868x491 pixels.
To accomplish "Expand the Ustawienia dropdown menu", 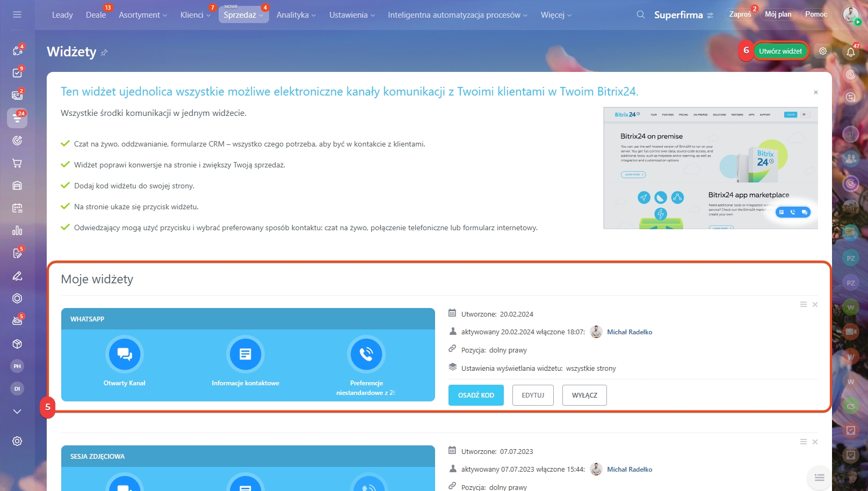I will click(x=352, y=14).
